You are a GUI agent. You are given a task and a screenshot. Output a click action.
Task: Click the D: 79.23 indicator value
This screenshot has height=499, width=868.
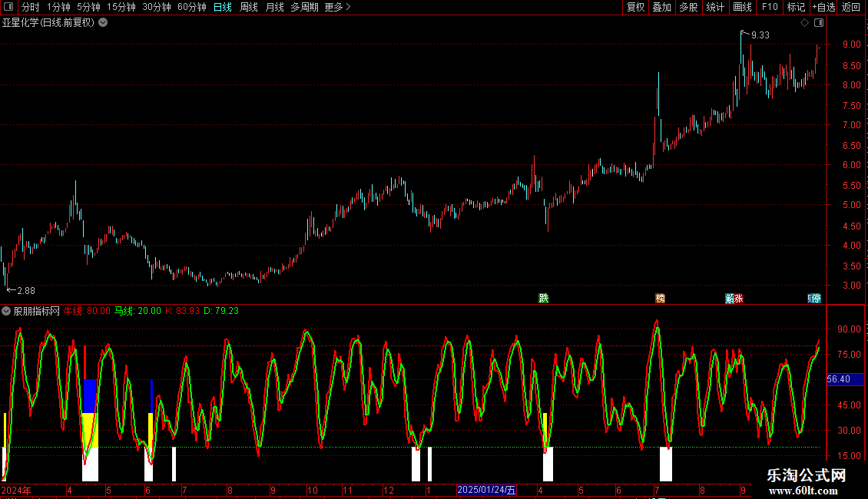221,311
